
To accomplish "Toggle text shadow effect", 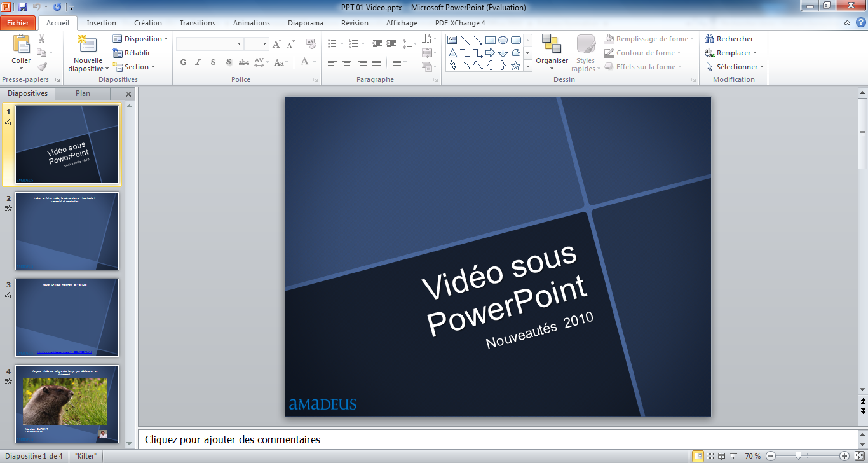I will [228, 62].
